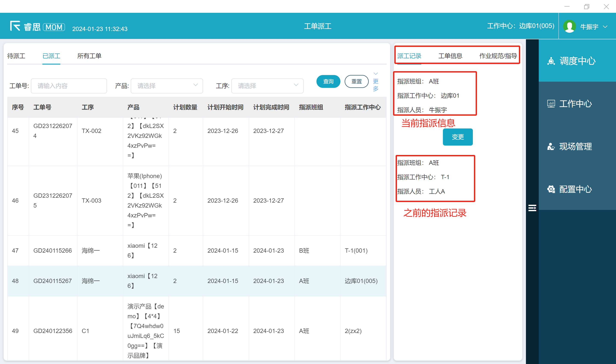Click the 现场管理 sidebar icon

(x=551, y=147)
